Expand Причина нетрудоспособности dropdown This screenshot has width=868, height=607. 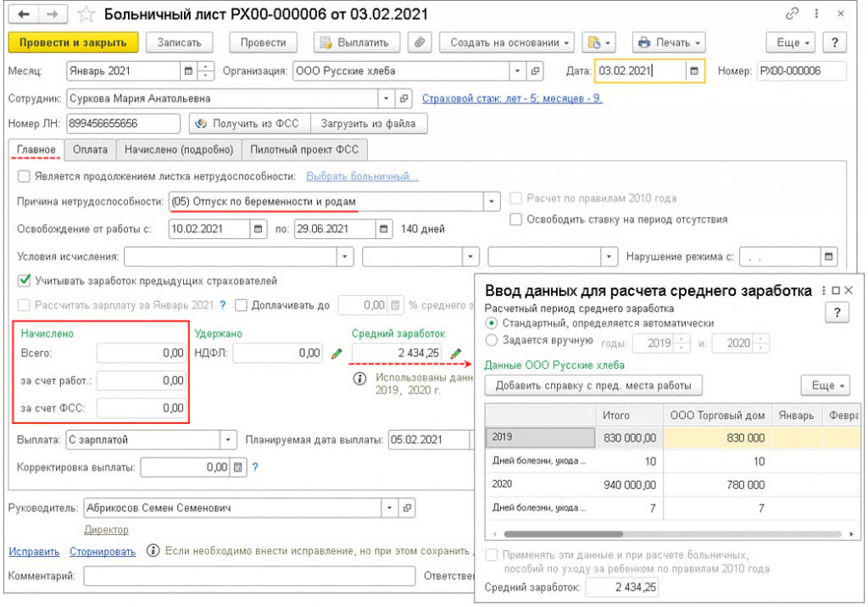[492, 202]
